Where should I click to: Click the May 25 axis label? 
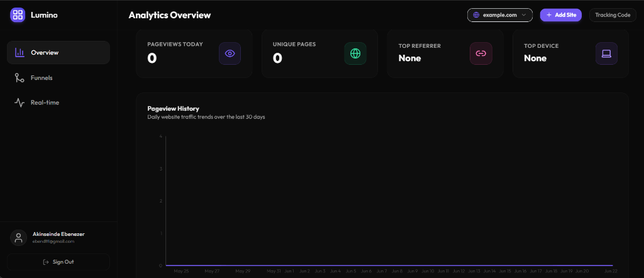(x=181, y=271)
